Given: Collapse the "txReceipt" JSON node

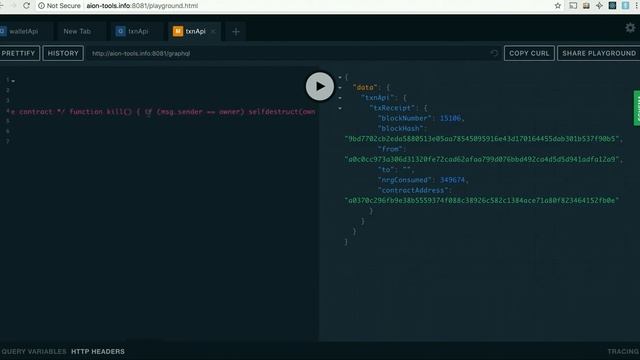Looking at the screenshot, I should point(340,108).
